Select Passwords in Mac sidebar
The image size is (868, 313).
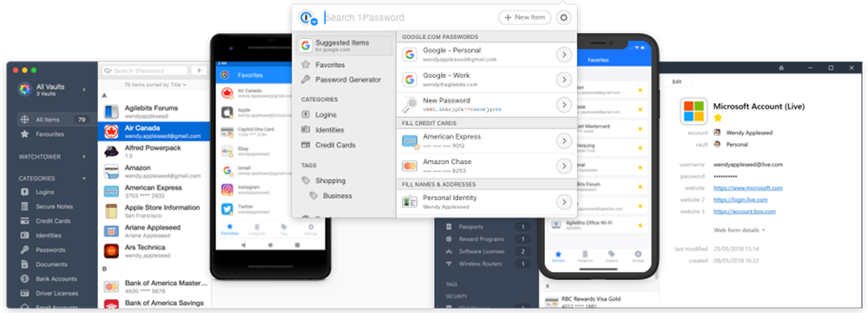43,250
